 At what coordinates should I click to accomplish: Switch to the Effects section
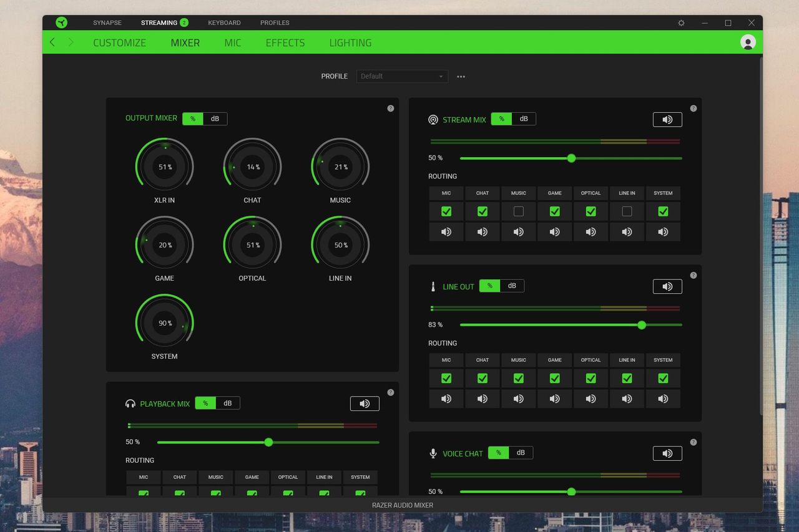click(x=285, y=43)
